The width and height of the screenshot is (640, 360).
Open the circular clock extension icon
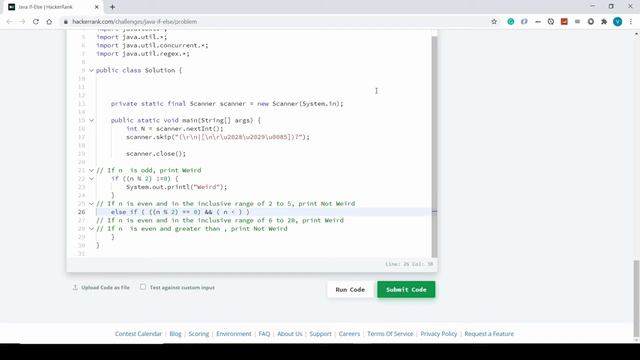[x=551, y=22]
